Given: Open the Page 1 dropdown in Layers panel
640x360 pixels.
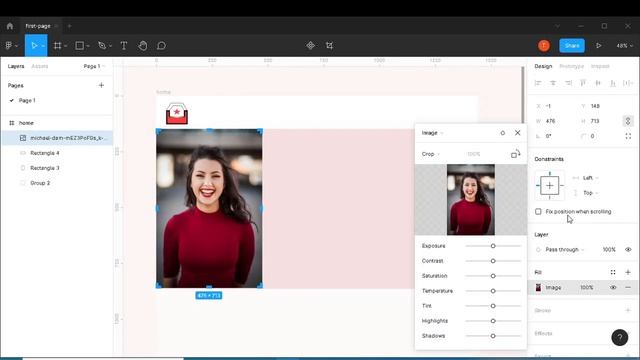Looking at the screenshot, I should [94, 66].
